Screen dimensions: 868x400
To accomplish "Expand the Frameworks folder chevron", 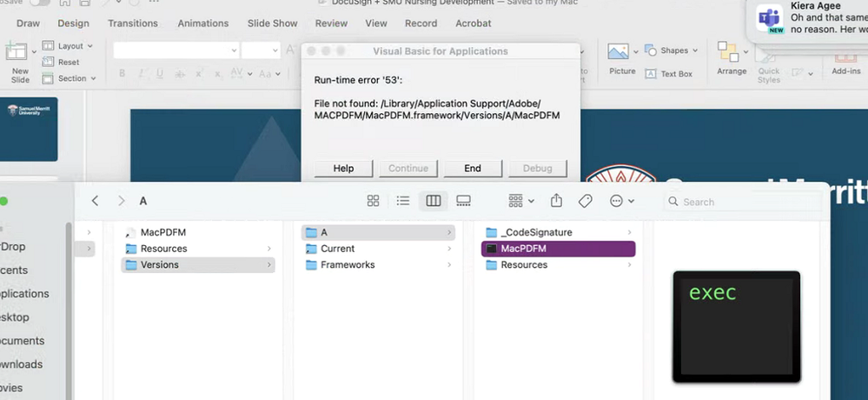I will point(449,265).
